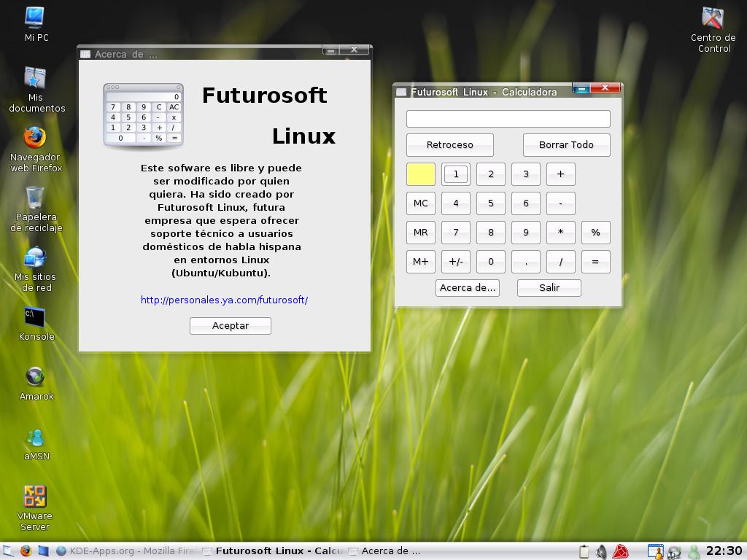Click calculator digit 6

526,203
